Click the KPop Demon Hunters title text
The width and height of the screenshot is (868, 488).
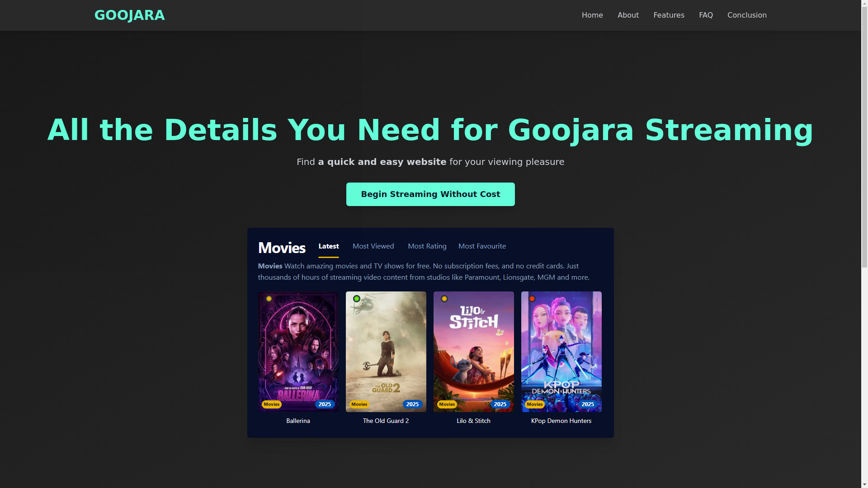[x=561, y=421]
